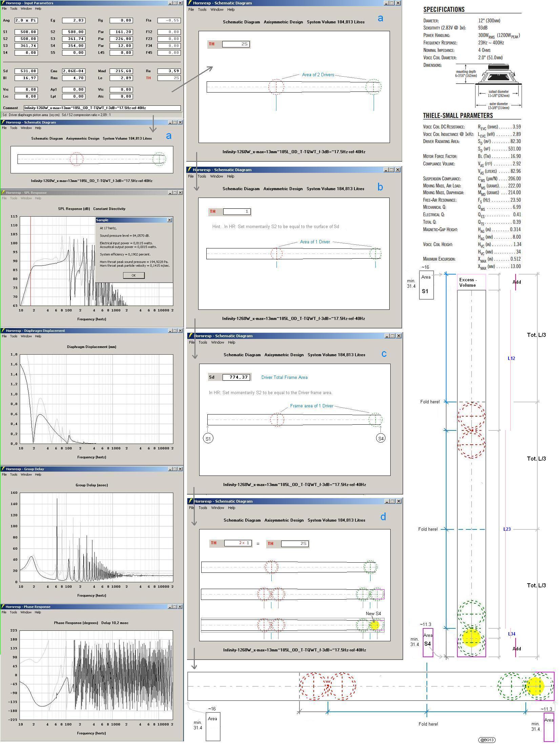Click Hornresp icon in Diaphragm Displacement title bar

click(3, 330)
